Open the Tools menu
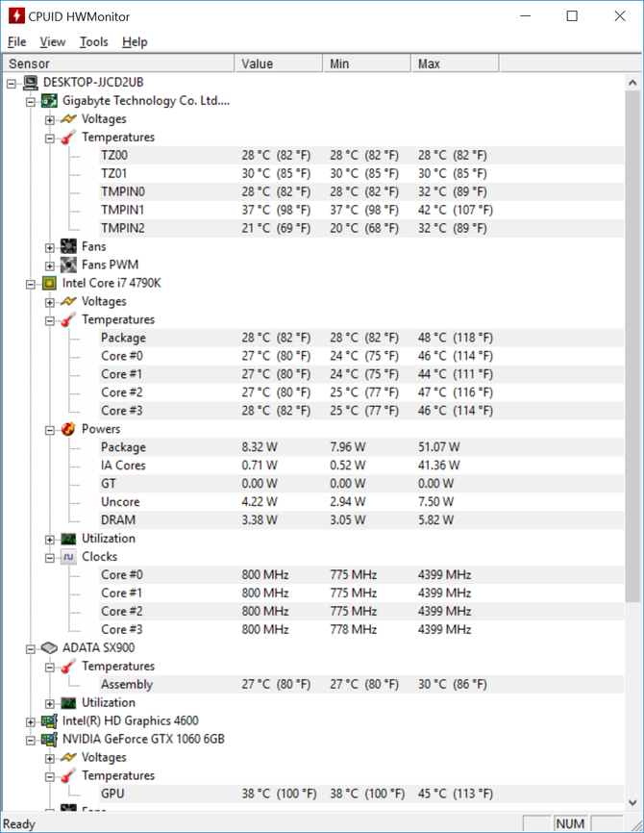 (x=93, y=42)
